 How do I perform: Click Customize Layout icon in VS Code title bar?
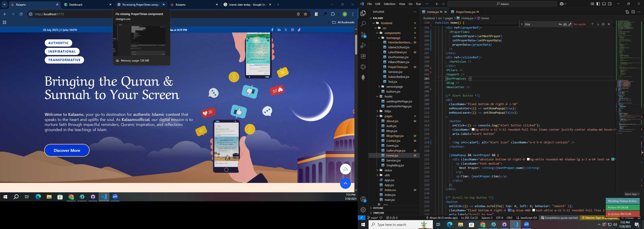[x=592, y=4]
